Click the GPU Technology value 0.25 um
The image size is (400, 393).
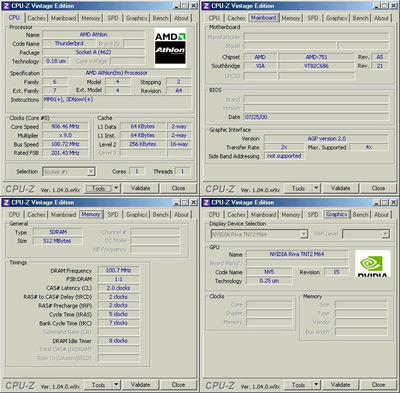pos(269,281)
